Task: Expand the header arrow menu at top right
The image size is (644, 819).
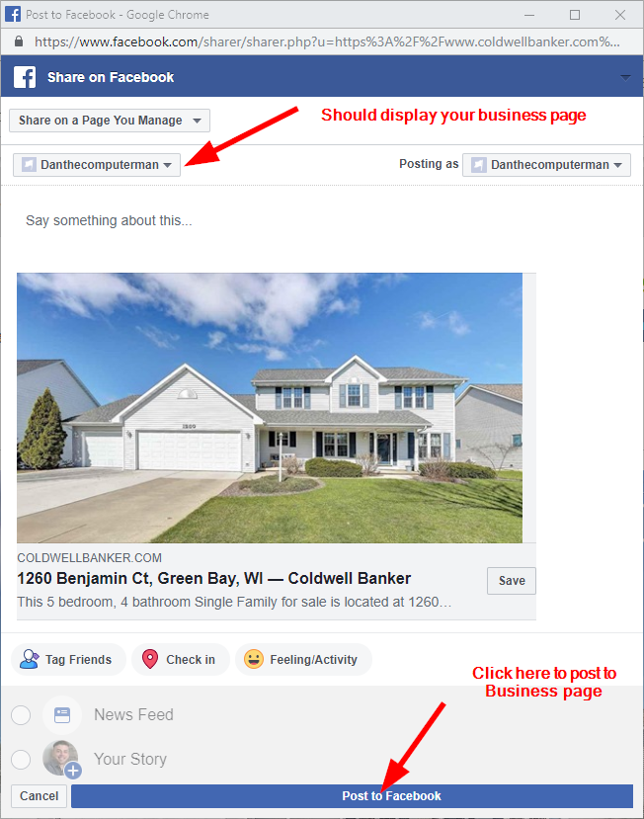Action: click(625, 77)
